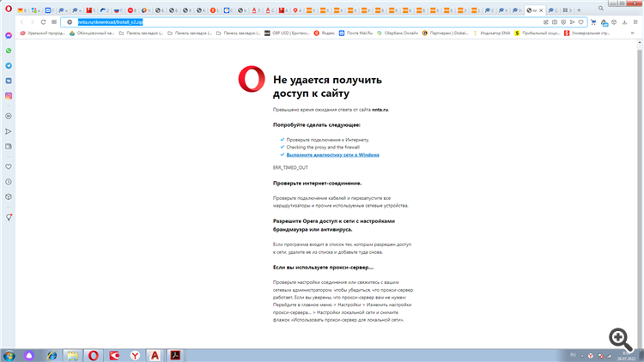Viewport: 644px width, 362px height.
Task: Open the 'Почта Mail.Ru' bookmark
Action: [355, 33]
